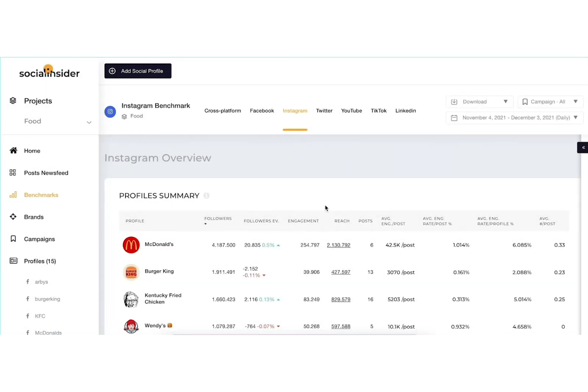Click the Add Social Profile button
588x392 pixels.
pyautogui.click(x=138, y=71)
